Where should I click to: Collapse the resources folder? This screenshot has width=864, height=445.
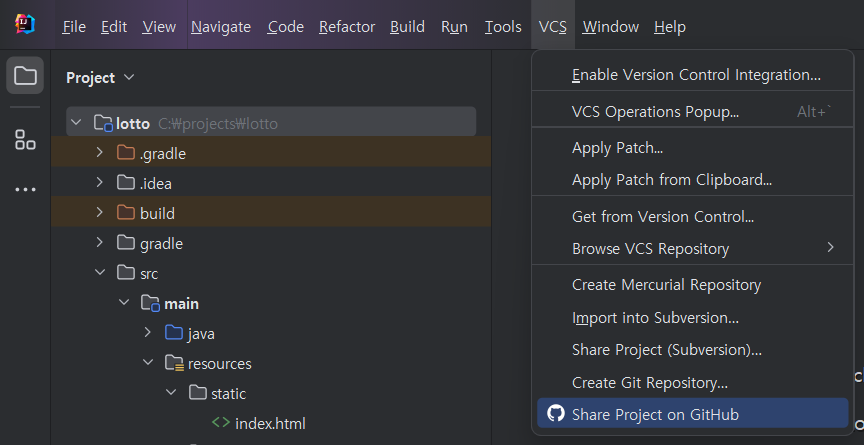tap(148, 362)
